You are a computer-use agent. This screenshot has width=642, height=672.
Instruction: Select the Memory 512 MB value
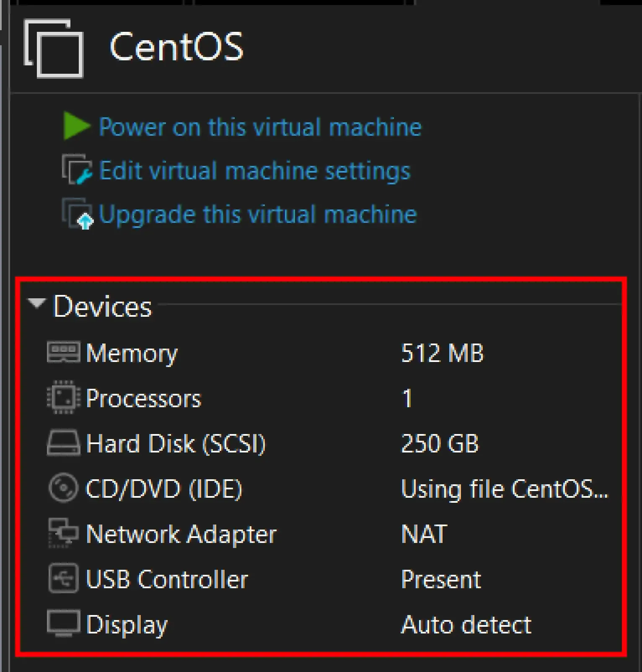tap(442, 353)
